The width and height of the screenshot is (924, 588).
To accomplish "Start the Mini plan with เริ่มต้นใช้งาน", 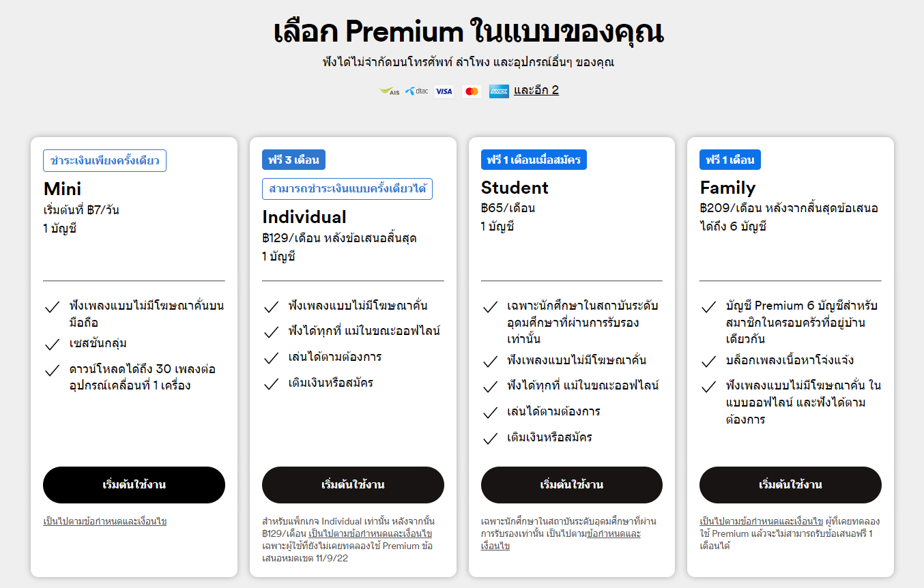I will point(134,485).
